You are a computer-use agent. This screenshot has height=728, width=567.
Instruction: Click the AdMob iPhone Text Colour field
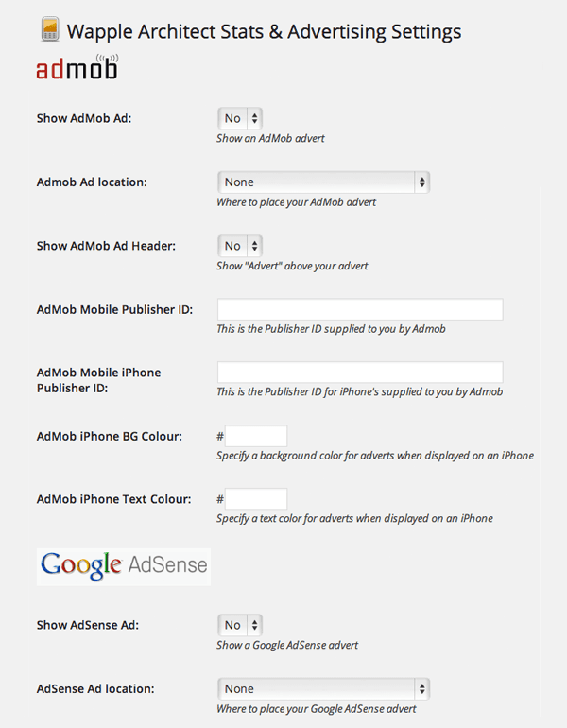pyautogui.click(x=256, y=498)
